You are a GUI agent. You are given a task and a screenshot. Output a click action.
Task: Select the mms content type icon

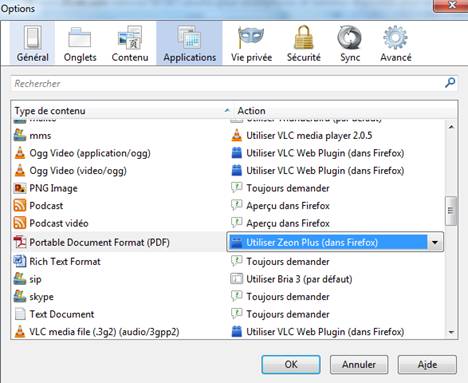pos(20,135)
